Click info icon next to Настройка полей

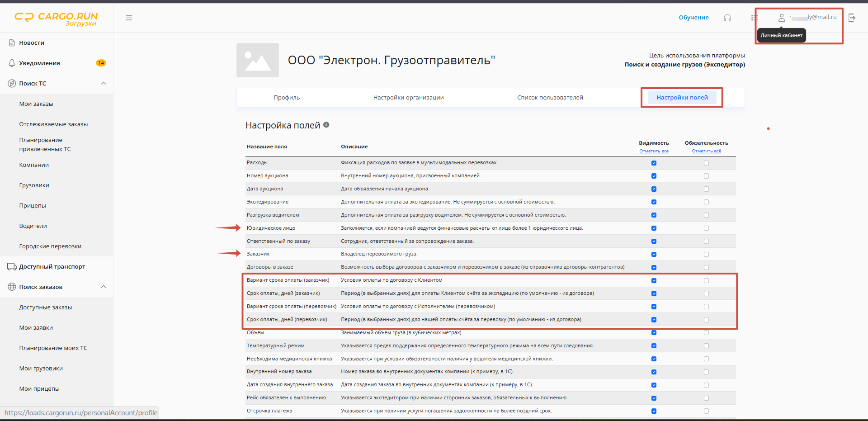pyautogui.click(x=326, y=125)
